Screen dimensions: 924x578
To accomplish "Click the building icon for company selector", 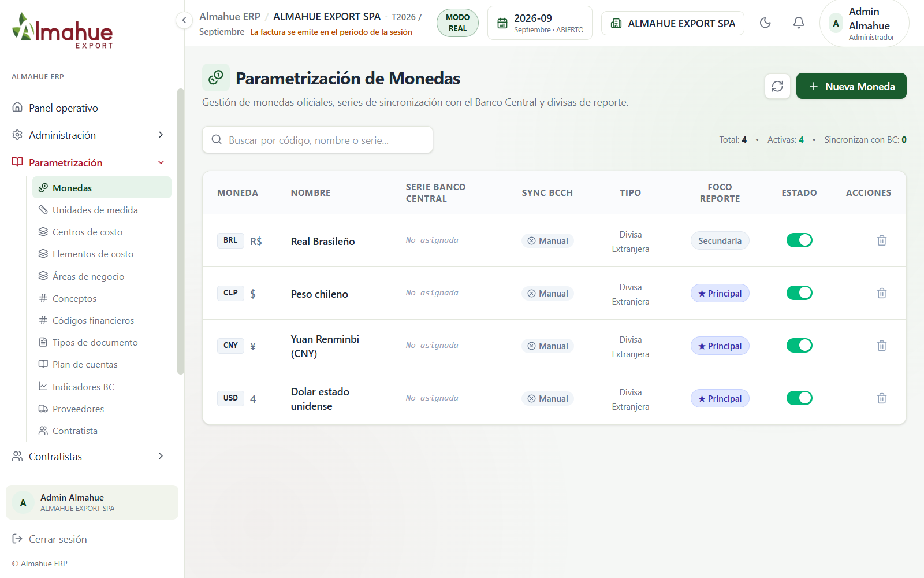I will [x=616, y=23].
